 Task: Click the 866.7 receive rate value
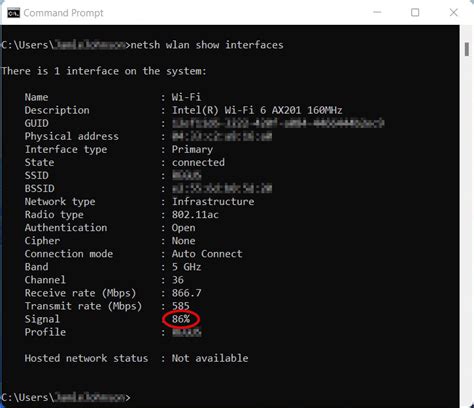coord(186,293)
